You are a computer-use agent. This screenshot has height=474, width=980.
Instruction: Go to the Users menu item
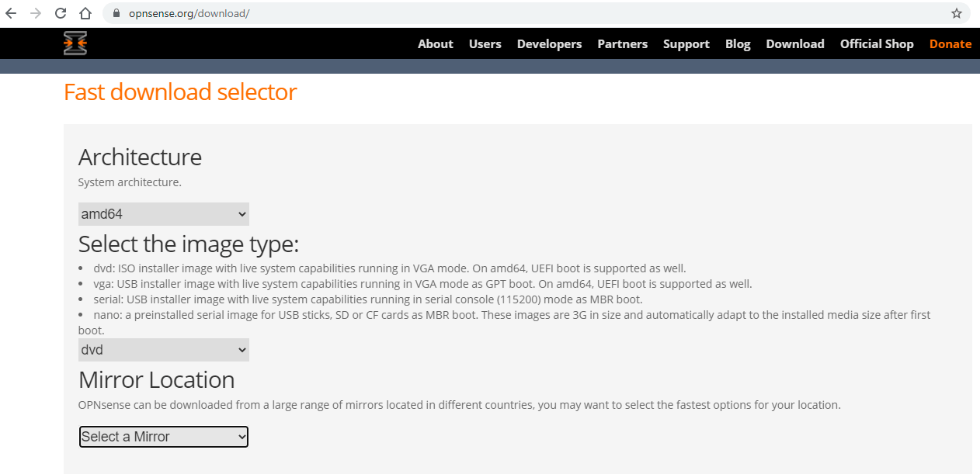coord(485,44)
